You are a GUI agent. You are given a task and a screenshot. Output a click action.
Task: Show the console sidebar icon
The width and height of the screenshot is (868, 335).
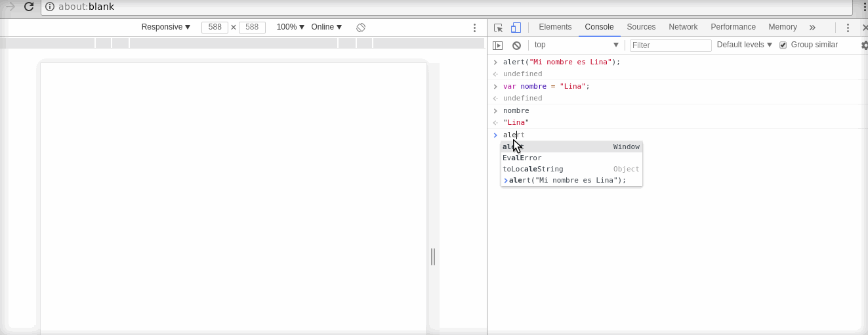click(x=498, y=45)
